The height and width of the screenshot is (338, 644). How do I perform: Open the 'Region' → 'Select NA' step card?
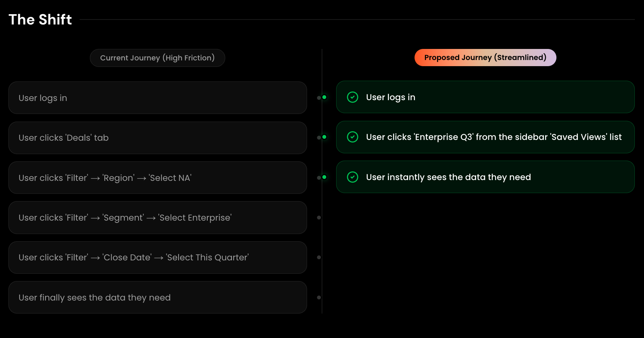coord(158,178)
